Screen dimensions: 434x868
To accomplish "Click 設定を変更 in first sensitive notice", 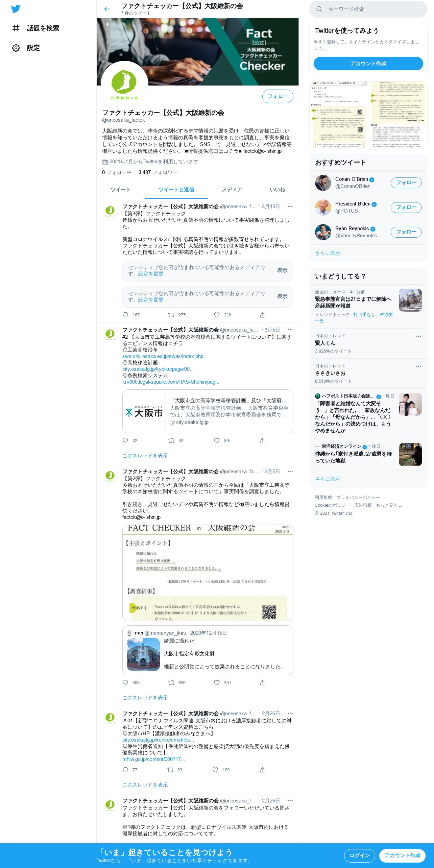I will pyautogui.click(x=151, y=274).
